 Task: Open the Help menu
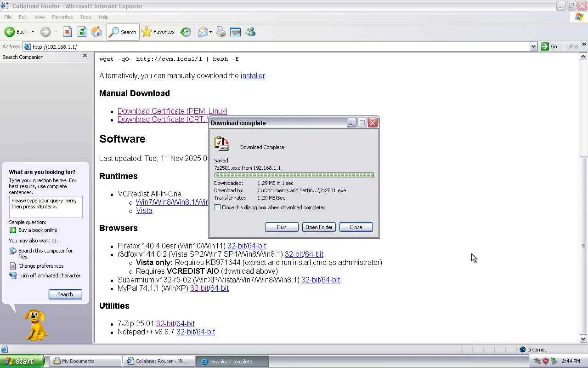(104, 17)
